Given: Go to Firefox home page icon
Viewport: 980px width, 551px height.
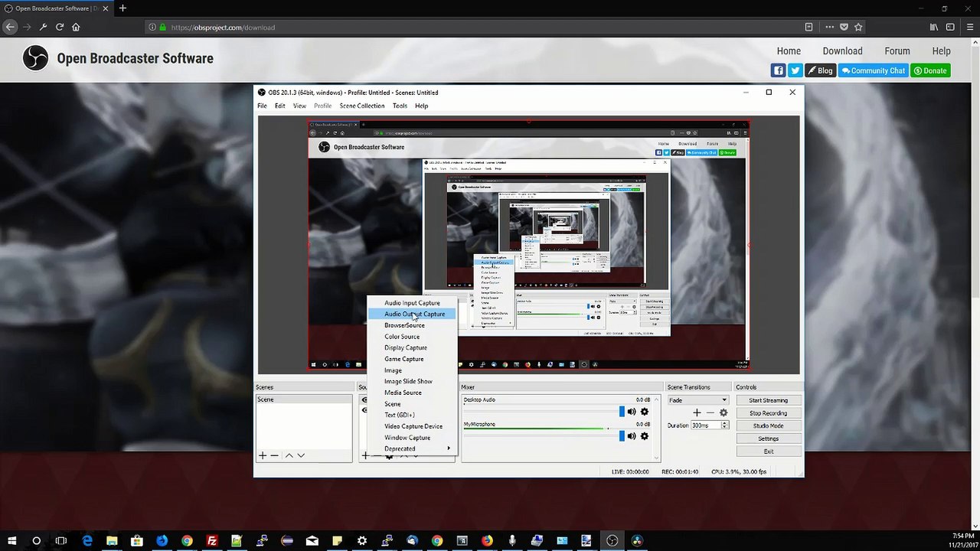Looking at the screenshot, I should point(76,27).
